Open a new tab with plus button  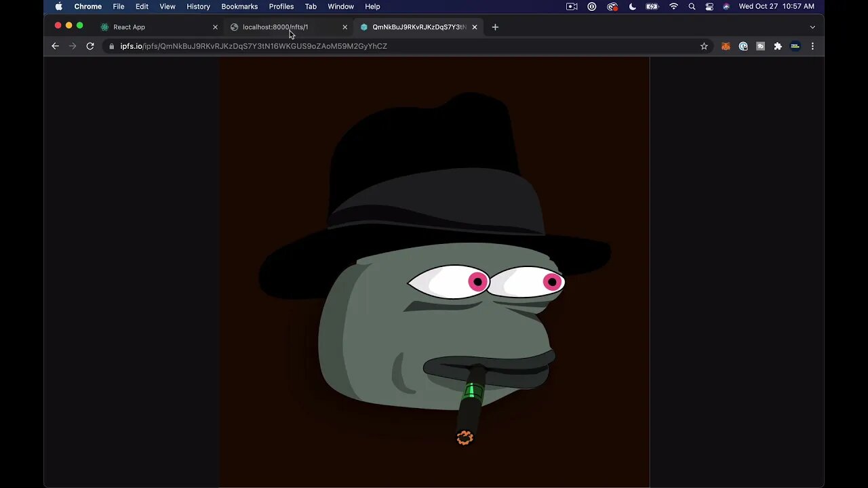pos(495,27)
